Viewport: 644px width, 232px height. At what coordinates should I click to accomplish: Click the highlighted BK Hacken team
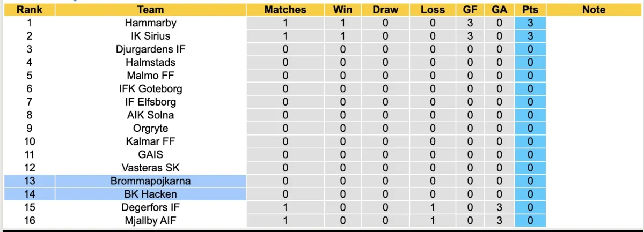coord(150,194)
